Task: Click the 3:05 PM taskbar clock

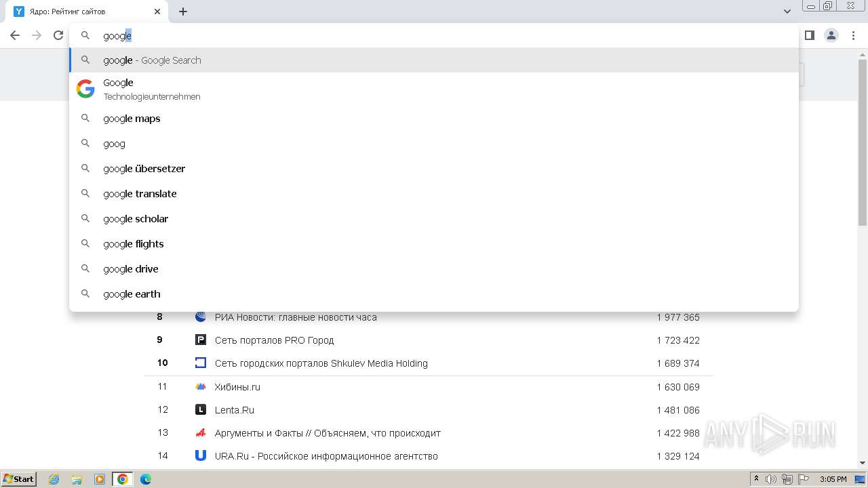Action: coord(833,479)
